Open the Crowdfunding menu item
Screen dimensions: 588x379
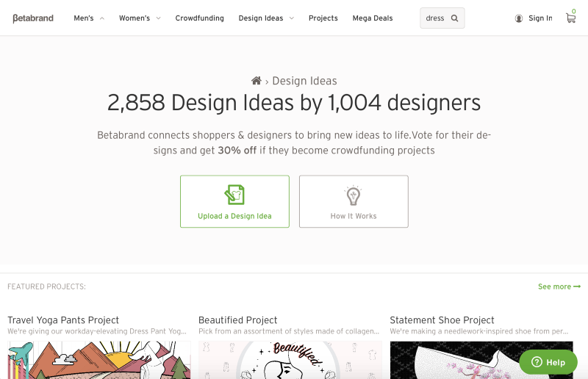click(199, 18)
